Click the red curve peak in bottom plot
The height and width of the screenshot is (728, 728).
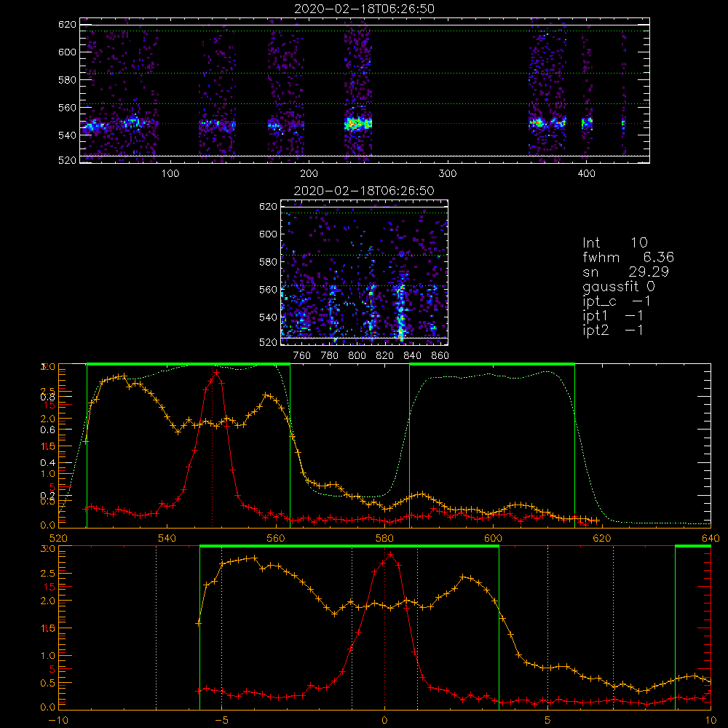[x=390, y=554]
